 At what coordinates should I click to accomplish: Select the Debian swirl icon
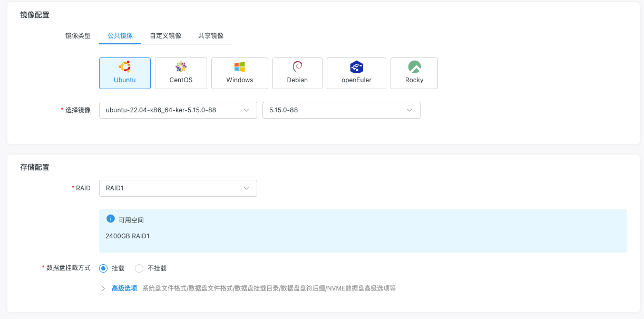[x=297, y=66]
